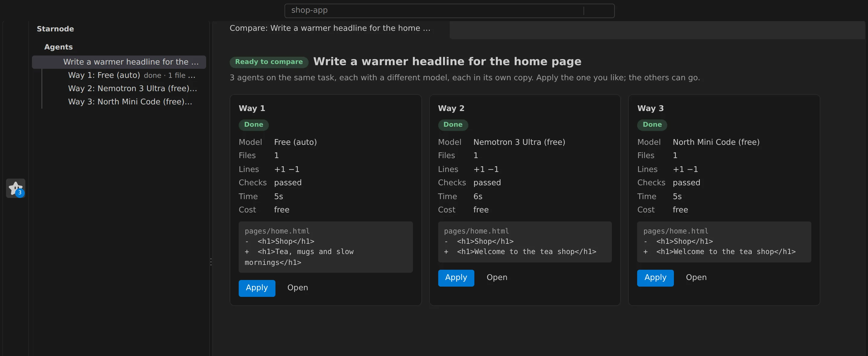The width and height of the screenshot is (868, 356).
Task: Click the 'Ready to compare' status badge
Action: [269, 62]
